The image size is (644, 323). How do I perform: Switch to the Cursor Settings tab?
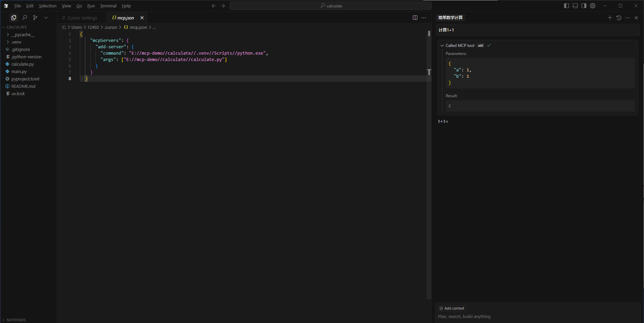82,18
